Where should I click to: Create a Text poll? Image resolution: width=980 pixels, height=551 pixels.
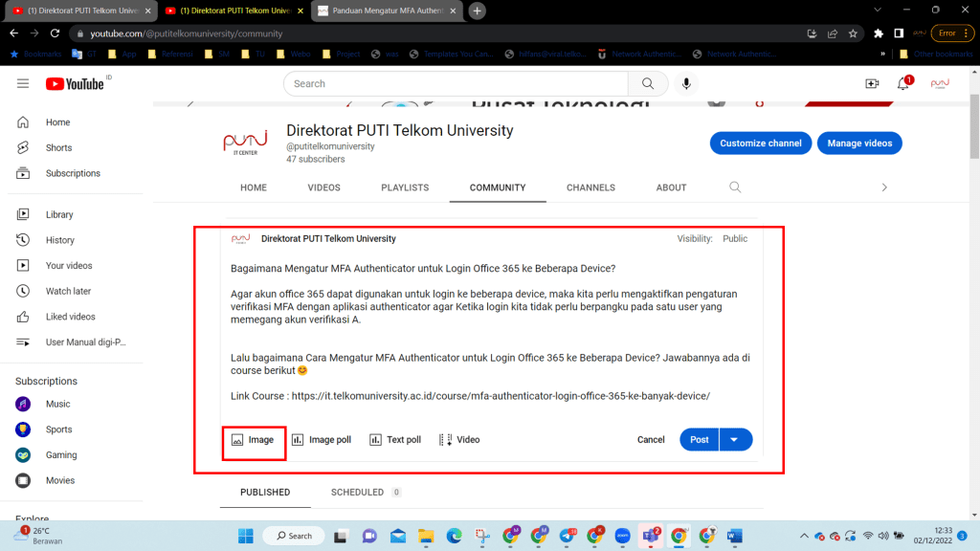(395, 440)
